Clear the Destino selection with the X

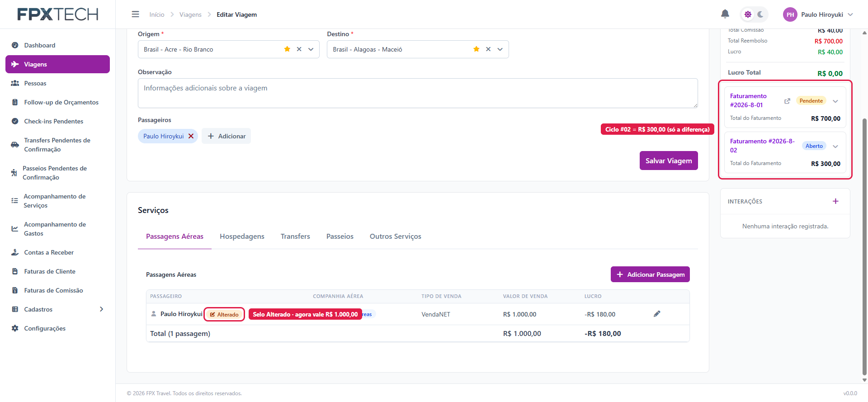pyautogui.click(x=488, y=49)
